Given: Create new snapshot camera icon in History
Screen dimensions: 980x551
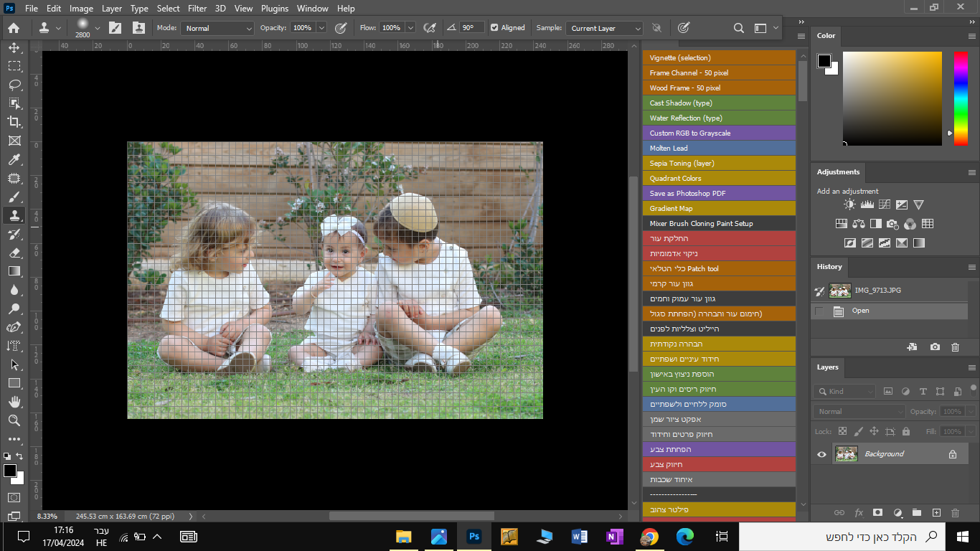Looking at the screenshot, I should point(935,347).
